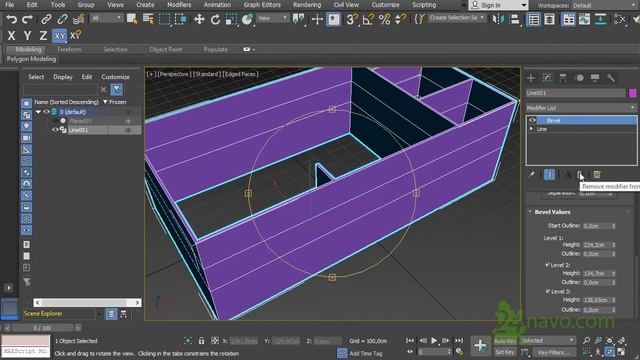Click the magenta object color swatch
Screen dimensions: 640x360
click(633, 93)
